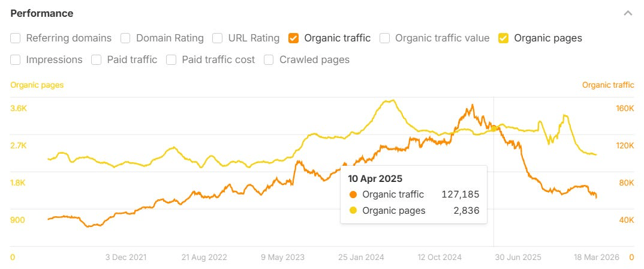Check the Domain Rating checkbox
Screen dimensions: 644x269
[126, 38]
